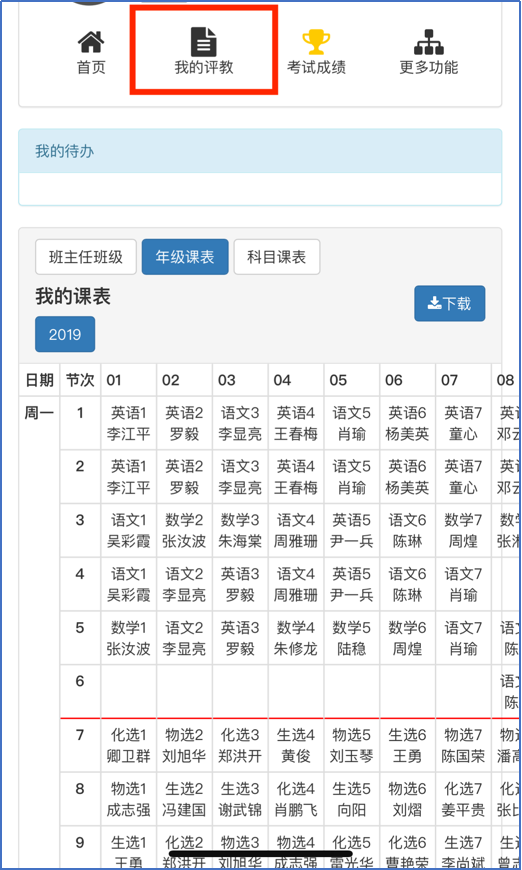Select period 2 cell 语文5 肖瑜

tap(352, 477)
